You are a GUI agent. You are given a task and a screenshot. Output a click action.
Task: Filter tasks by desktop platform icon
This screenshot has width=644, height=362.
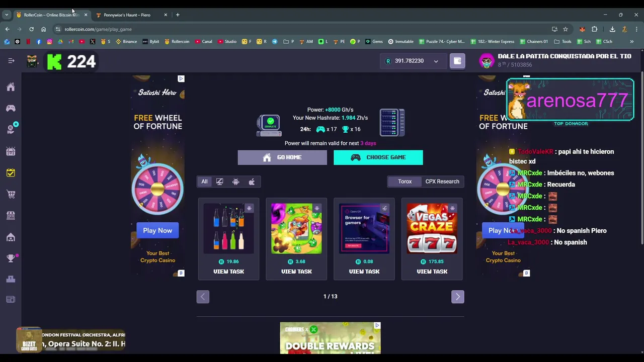[x=219, y=182]
